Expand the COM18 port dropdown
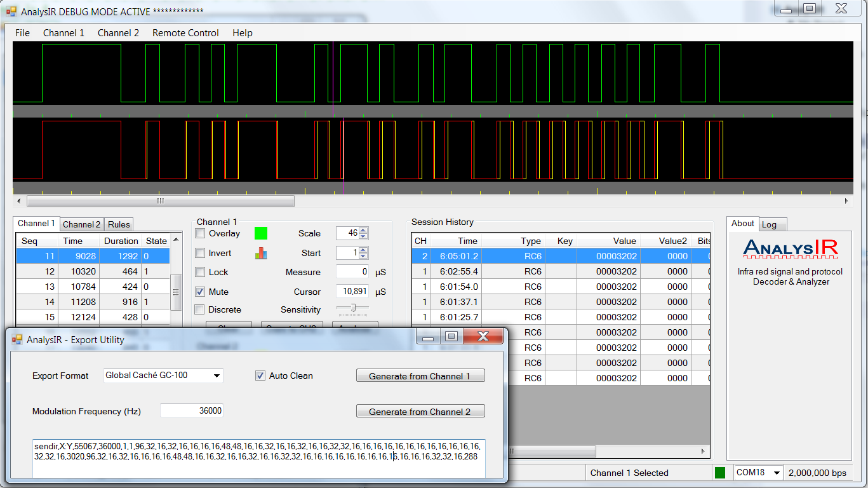 776,473
